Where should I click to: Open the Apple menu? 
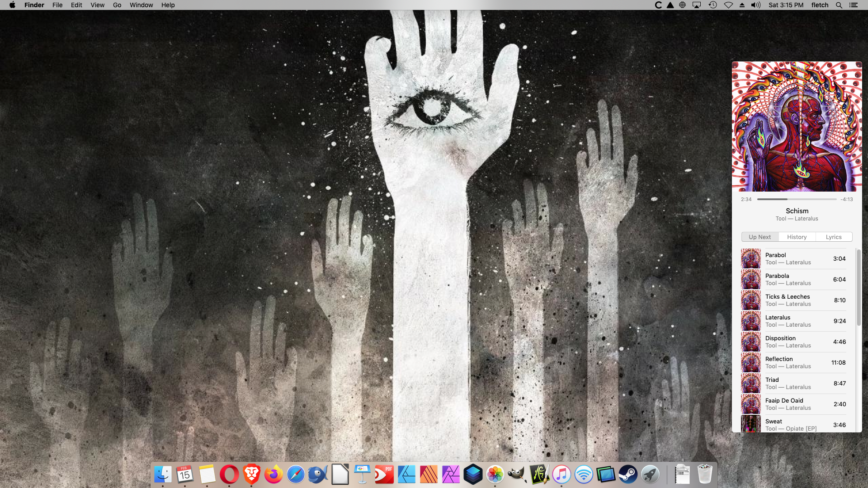point(12,5)
